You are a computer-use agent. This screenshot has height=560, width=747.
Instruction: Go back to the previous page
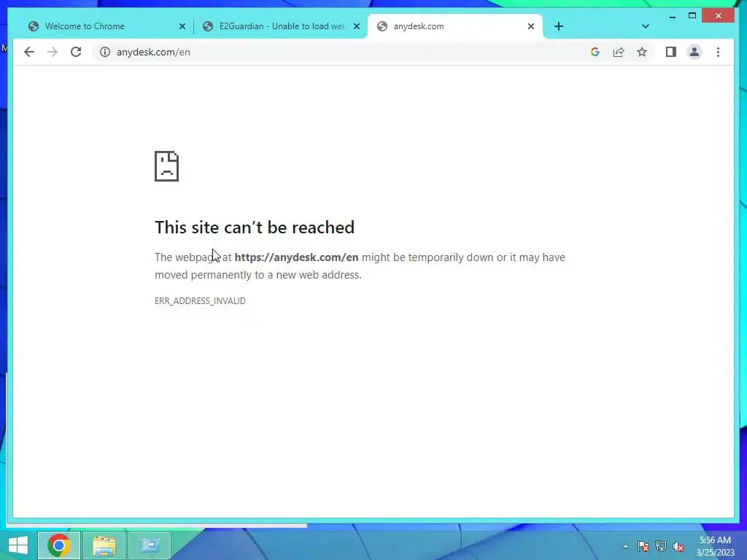pyautogui.click(x=29, y=52)
